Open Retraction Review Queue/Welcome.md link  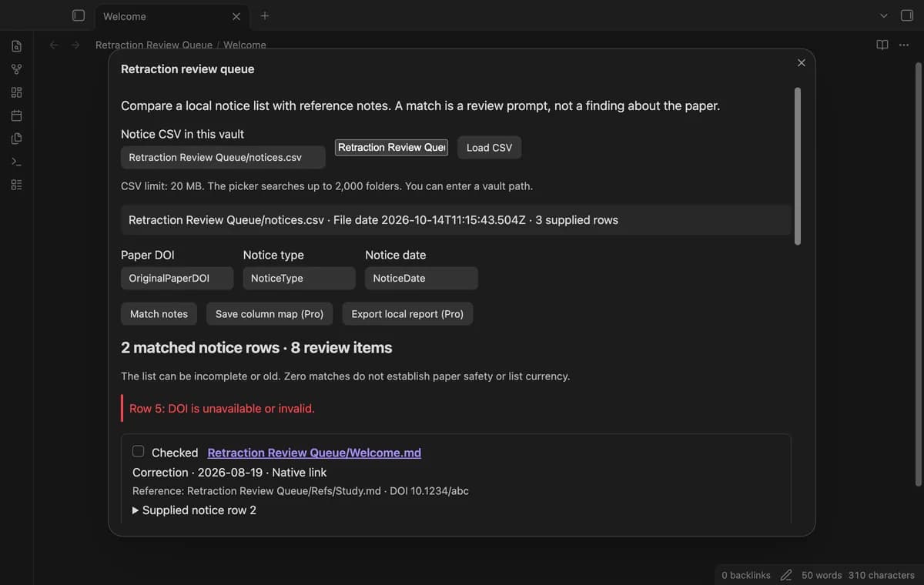pos(314,453)
